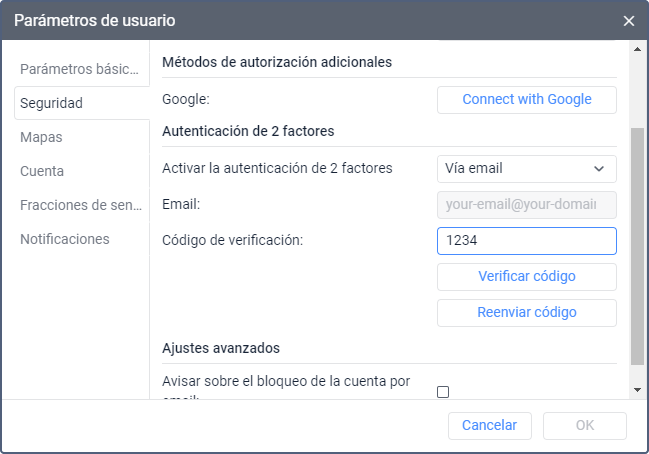Show the Notificaciones tab

[x=80, y=239]
